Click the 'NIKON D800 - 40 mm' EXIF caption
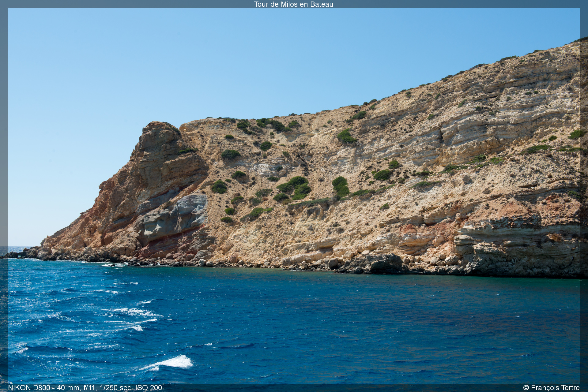Image resolution: width=588 pixels, height=392 pixels. [85, 388]
